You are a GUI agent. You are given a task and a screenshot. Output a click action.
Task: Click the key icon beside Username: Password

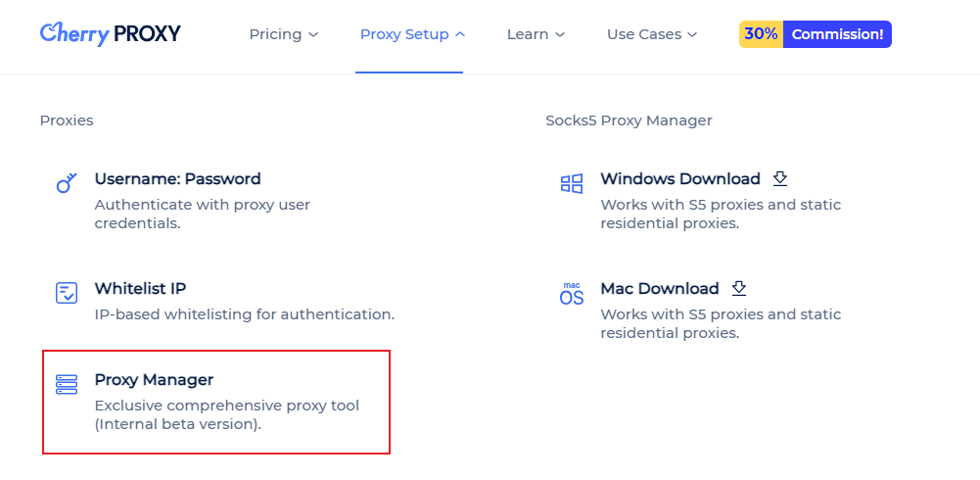click(67, 183)
